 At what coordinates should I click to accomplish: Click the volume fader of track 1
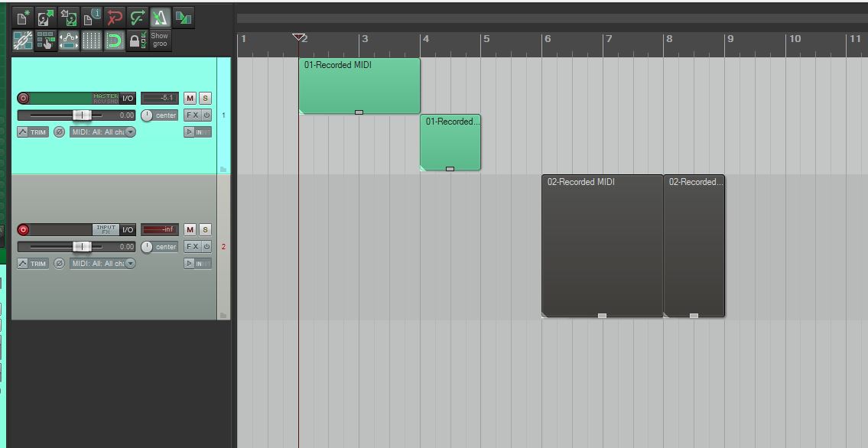(83, 115)
